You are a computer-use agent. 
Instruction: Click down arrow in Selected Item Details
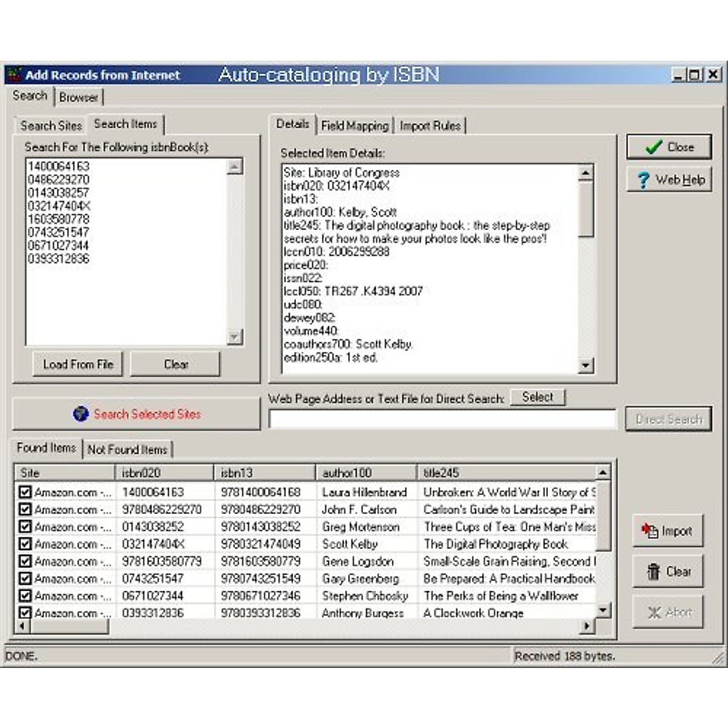click(x=585, y=365)
